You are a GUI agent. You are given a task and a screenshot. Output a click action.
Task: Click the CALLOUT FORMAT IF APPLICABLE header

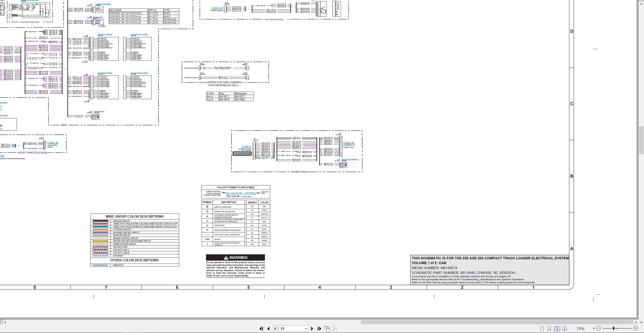pos(236,187)
